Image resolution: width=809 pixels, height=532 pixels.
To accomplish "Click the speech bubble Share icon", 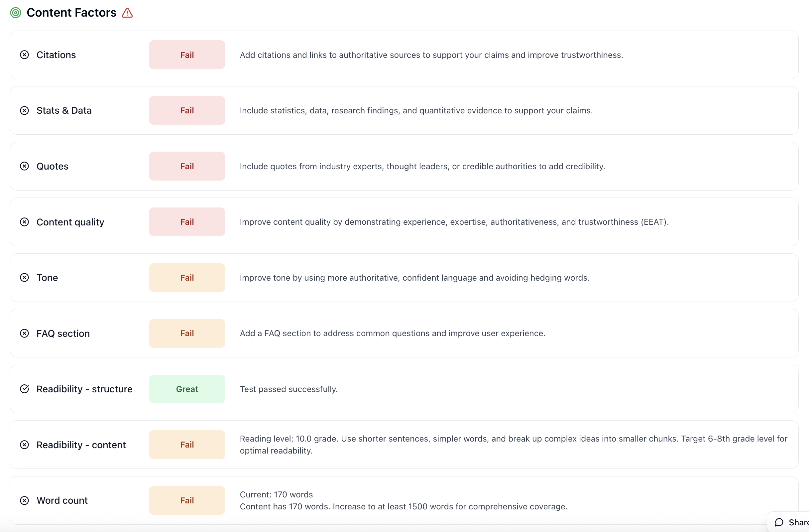I will tap(779, 522).
